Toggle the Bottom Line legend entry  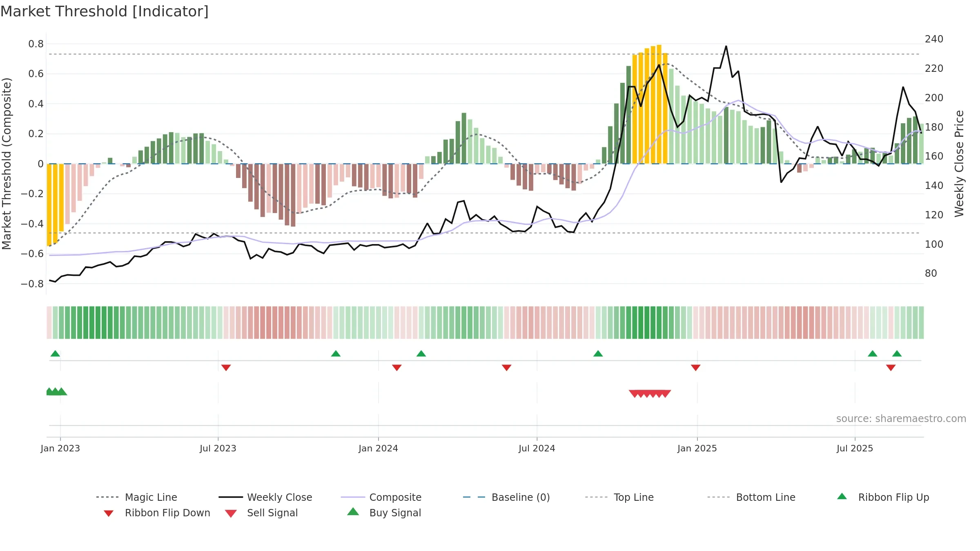pyautogui.click(x=751, y=497)
